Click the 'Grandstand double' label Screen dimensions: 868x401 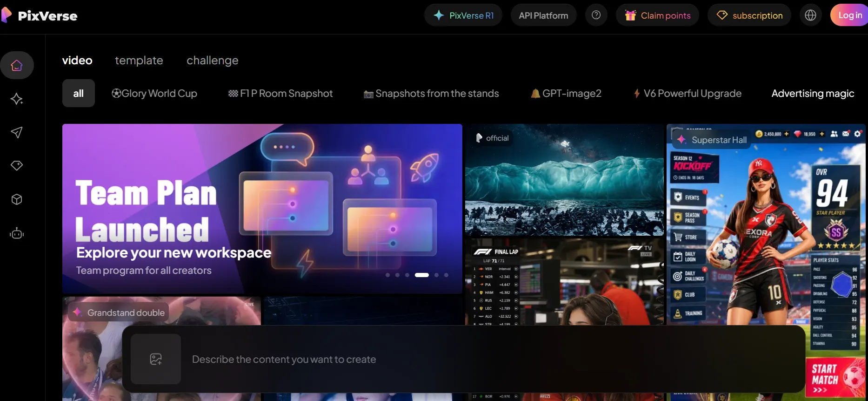119,313
